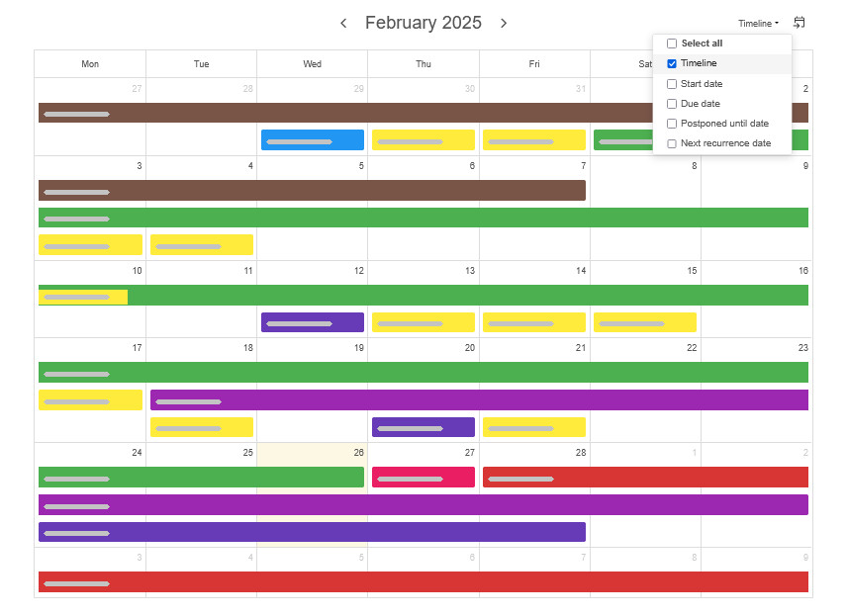Select the indigo event bar on February 12

point(312,322)
